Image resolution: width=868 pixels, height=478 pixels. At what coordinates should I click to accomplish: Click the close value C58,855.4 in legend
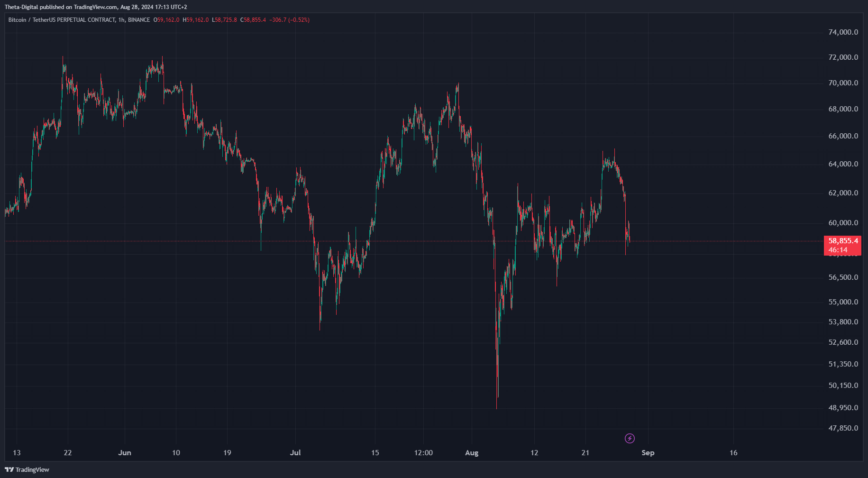click(x=253, y=20)
